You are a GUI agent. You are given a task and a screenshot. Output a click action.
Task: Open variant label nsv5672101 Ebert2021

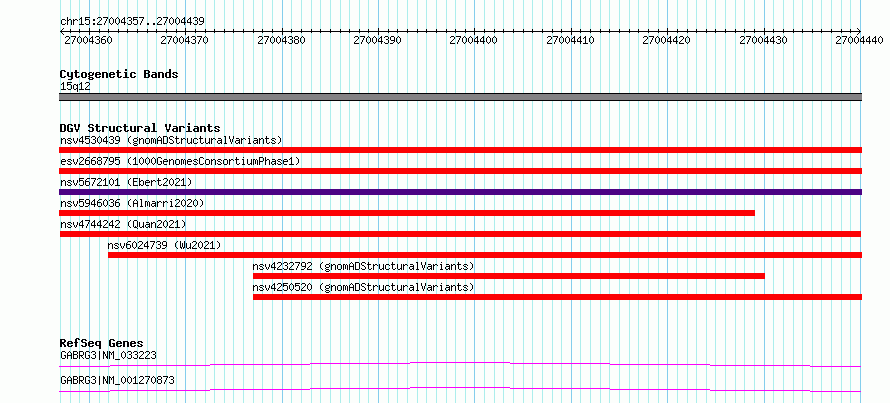[126, 182]
